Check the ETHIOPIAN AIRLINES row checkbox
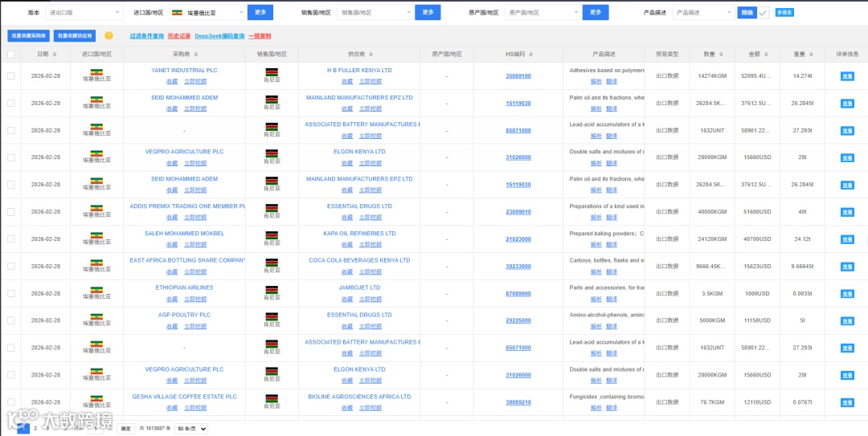Viewport: 868px width, 436px height. click(x=11, y=293)
